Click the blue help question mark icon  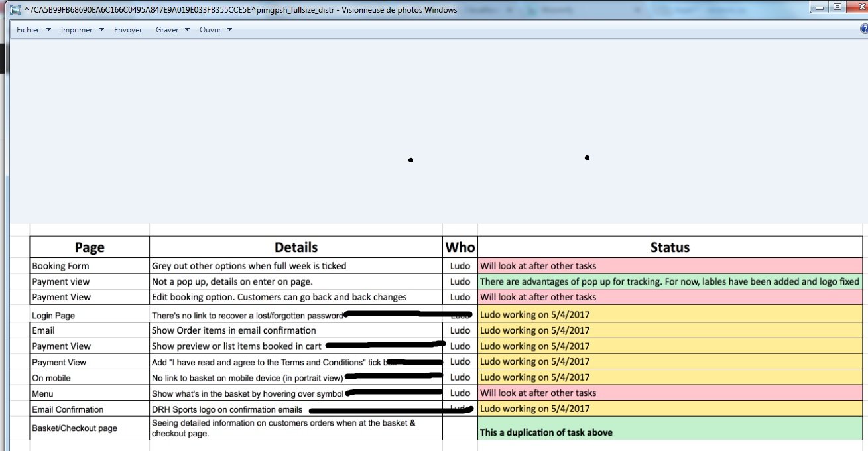(863, 29)
